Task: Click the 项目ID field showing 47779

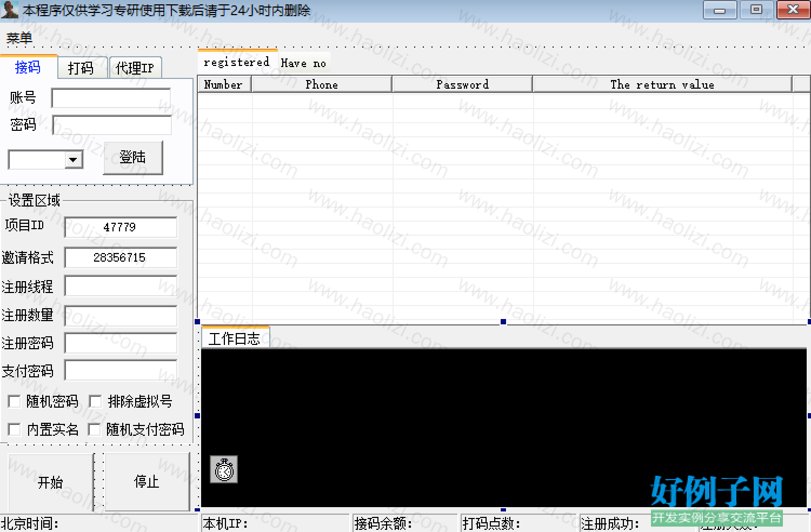Action: [x=121, y=227]
